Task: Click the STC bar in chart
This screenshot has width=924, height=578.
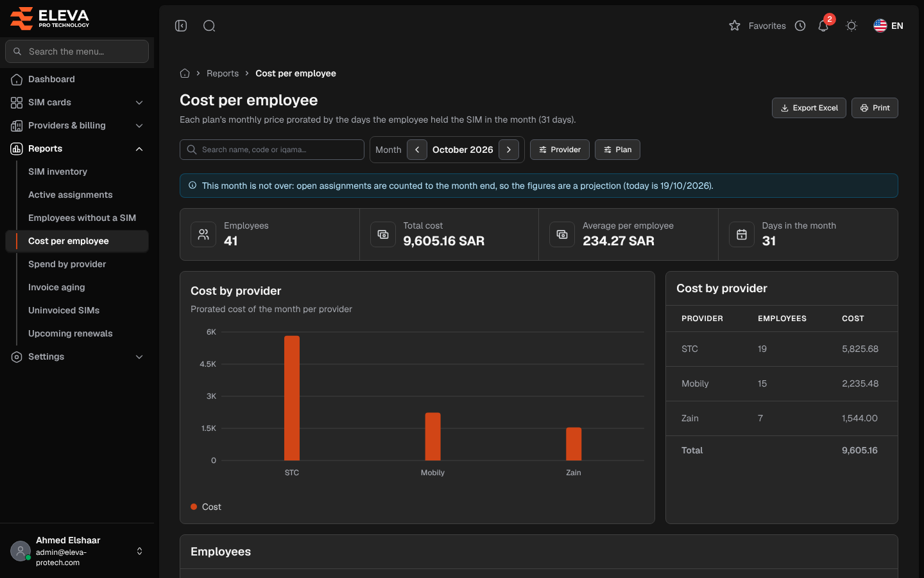Action: pos(292,398)
